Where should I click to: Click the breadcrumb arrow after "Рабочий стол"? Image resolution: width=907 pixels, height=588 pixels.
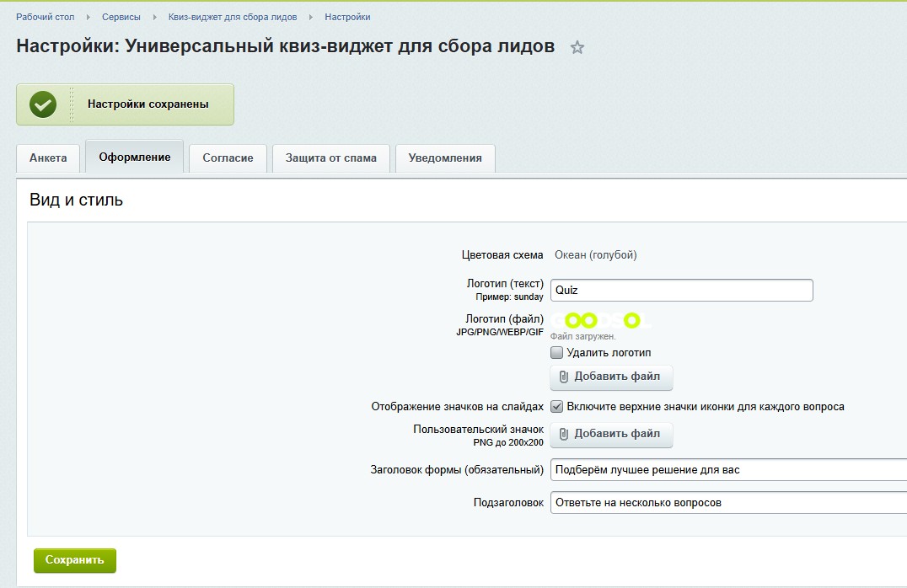88,18
